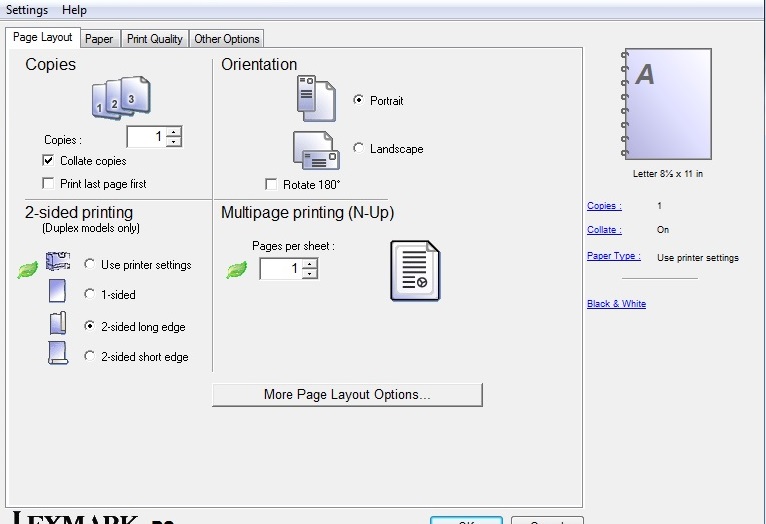The image size is (766, 524).
Task: Select the Landscape radio button
Action: coord(359,149)
